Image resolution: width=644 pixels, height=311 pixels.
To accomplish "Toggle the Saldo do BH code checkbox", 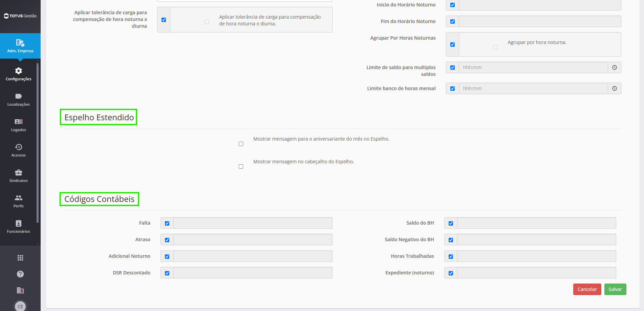I will click(x=451, y=223).
